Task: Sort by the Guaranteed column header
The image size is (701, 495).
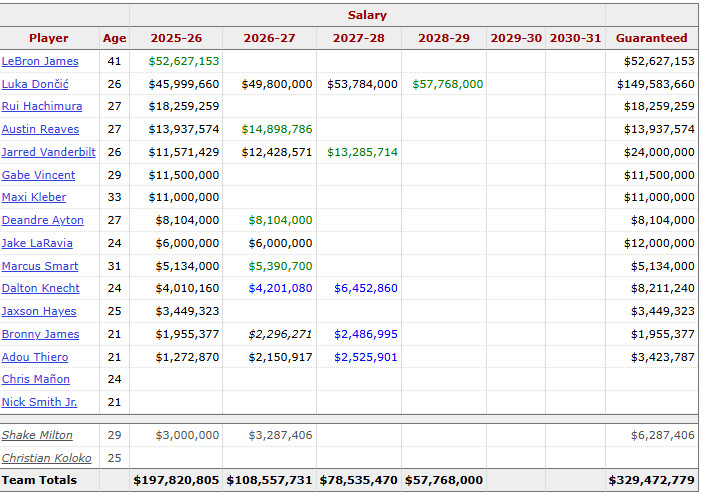Action: 651,38
